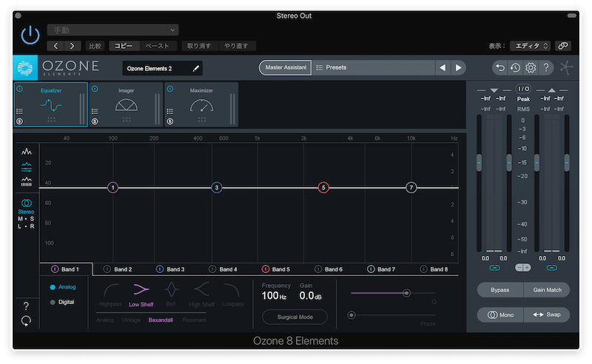Select Digital EQ mode
Screen dimensions: 592x364
pyautogui.click(x=62, y=302)
